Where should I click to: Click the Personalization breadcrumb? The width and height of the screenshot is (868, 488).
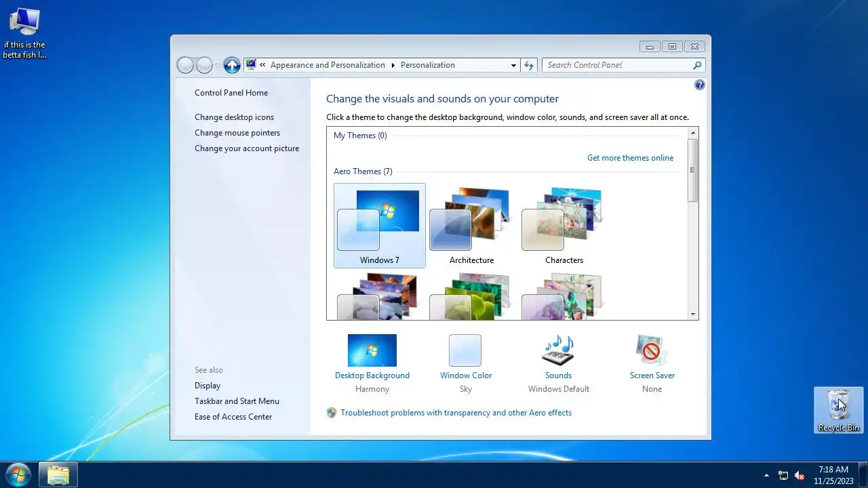pos(428,65)
